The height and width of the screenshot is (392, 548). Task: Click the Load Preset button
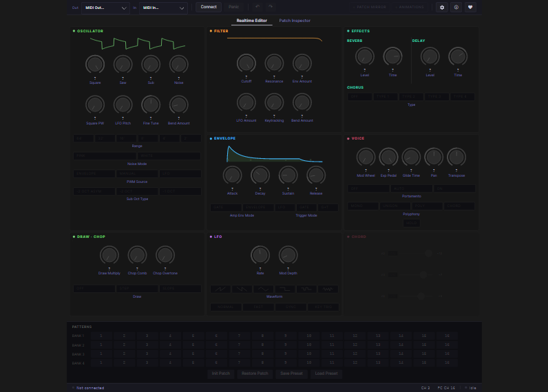(x=326, y=373)
